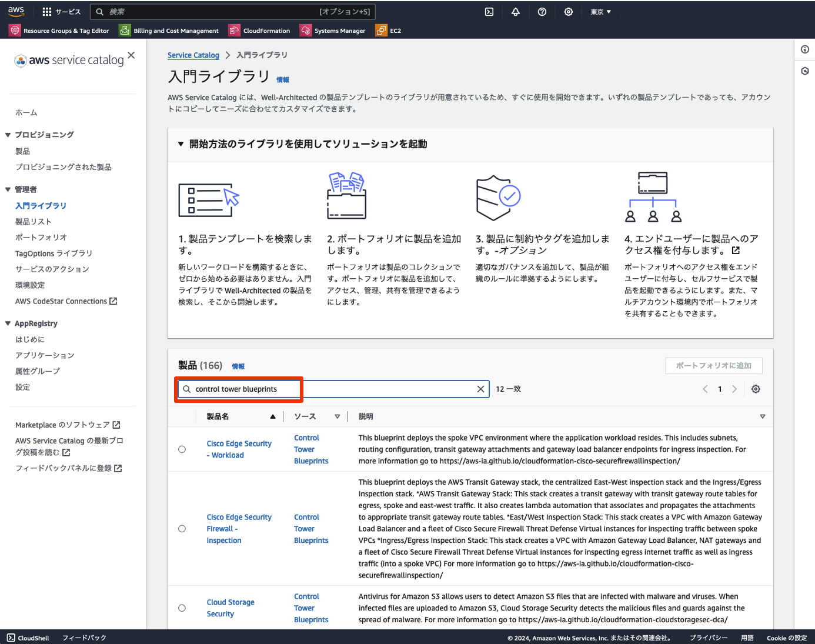The height and width of the screenshot is (644, 815).
Task: Sort products by 製品名 column header
Action: tap(217, 416)
